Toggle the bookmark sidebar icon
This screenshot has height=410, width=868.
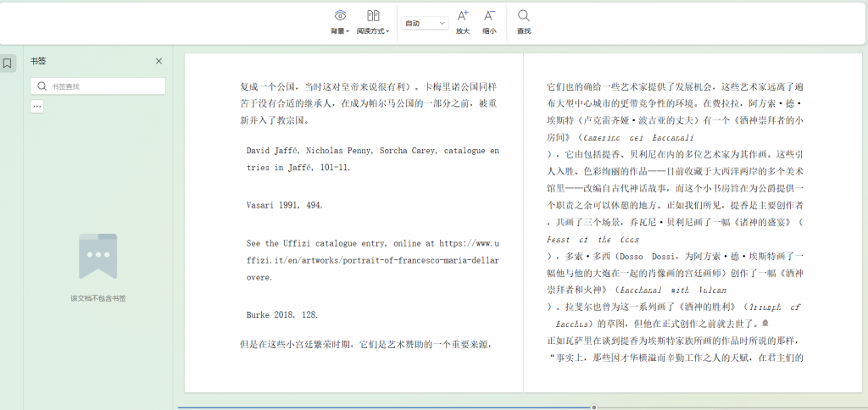coord(7,64)
